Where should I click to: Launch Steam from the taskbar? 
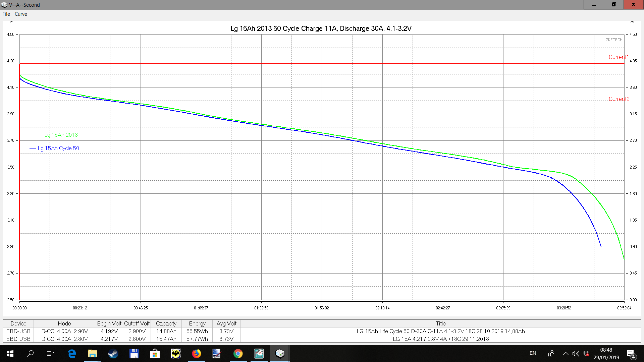tap(113, 353)
